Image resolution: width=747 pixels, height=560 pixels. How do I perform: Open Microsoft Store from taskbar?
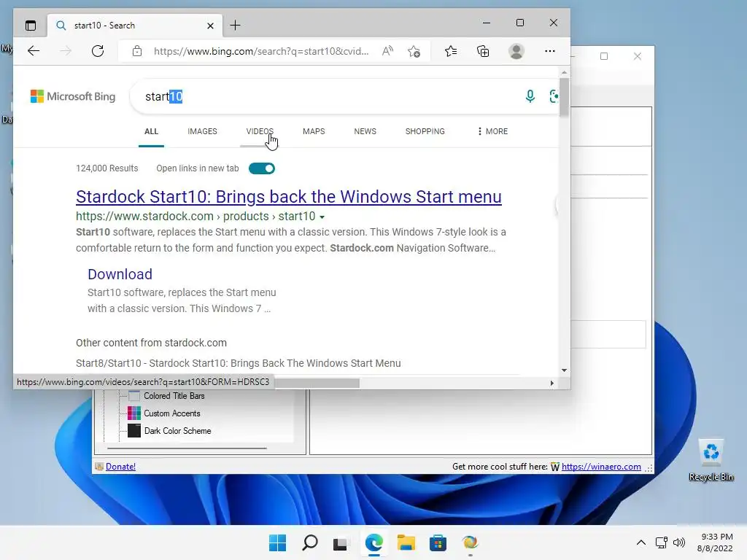pos(438,542)
